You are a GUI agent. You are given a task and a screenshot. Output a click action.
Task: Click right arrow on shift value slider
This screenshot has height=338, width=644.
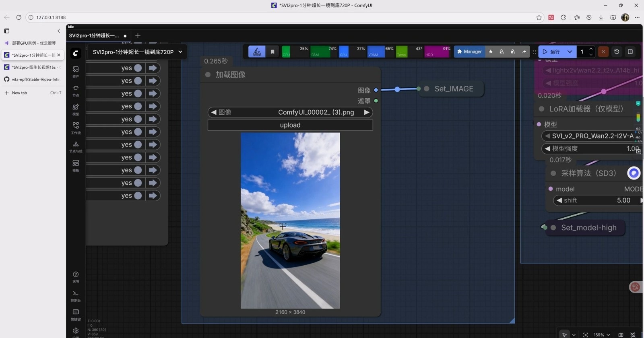click(641, 200)
